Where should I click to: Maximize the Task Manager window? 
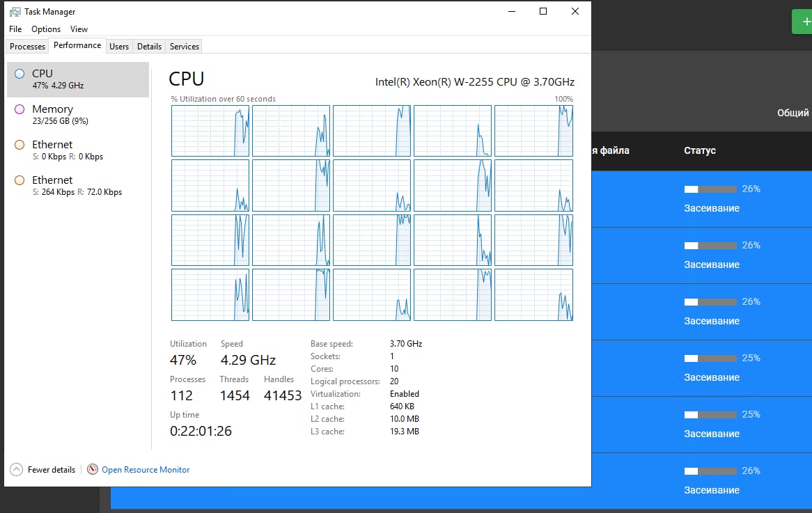tap(543, 11)
